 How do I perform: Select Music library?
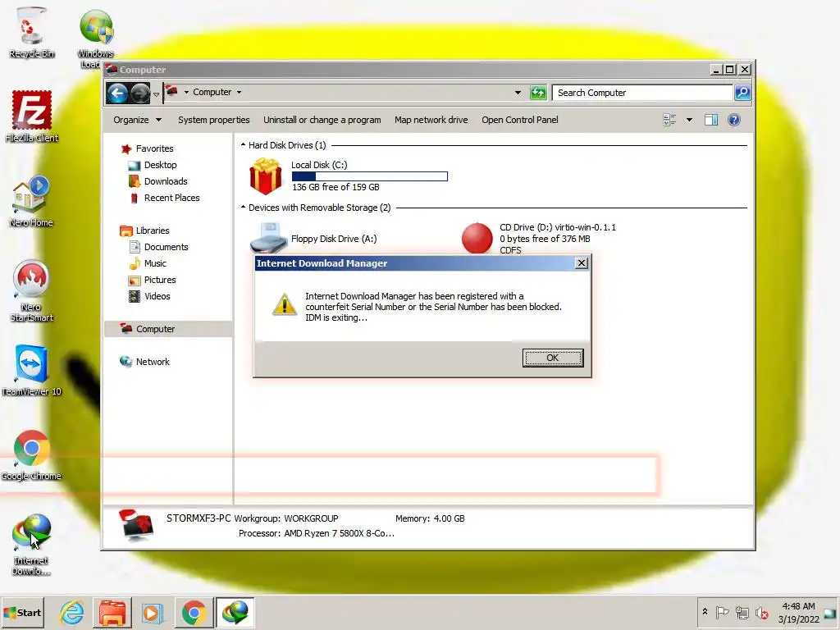coord(155,263)
